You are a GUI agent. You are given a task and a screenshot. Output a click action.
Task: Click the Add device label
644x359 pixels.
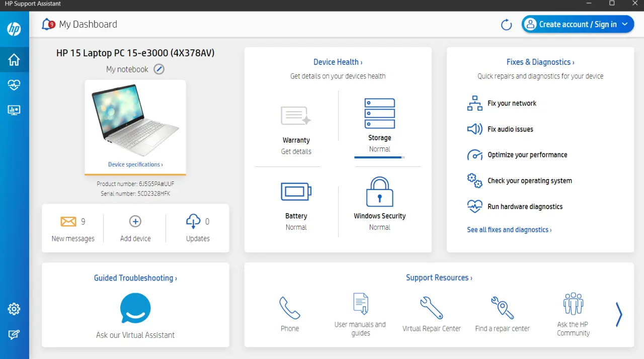click(x=135, y=239)
